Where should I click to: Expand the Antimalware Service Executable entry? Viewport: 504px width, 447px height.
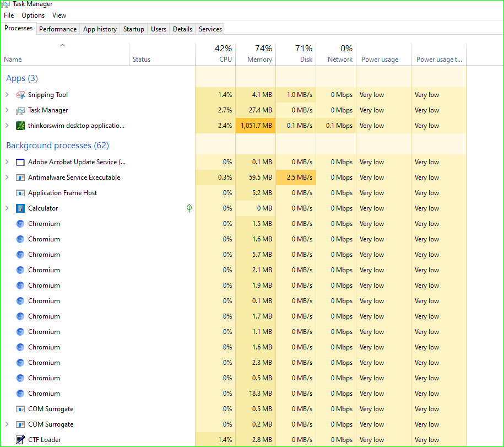tap(7, 177)
